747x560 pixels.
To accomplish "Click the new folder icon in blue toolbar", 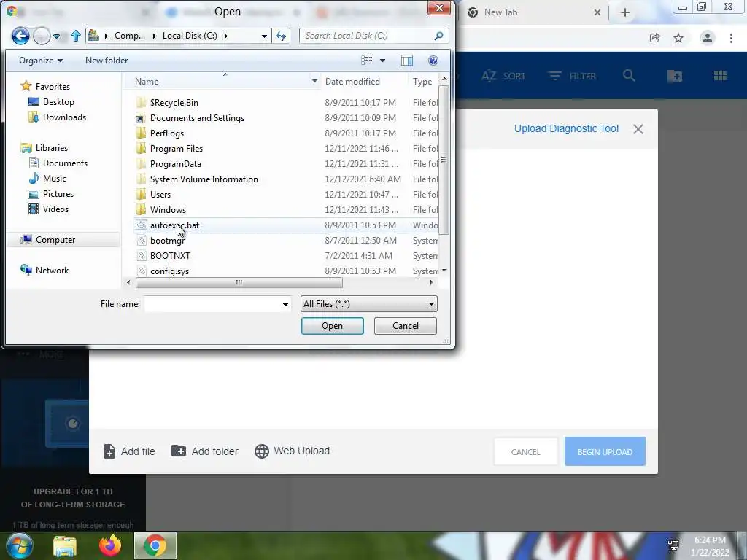I will (x=675, y=76).
